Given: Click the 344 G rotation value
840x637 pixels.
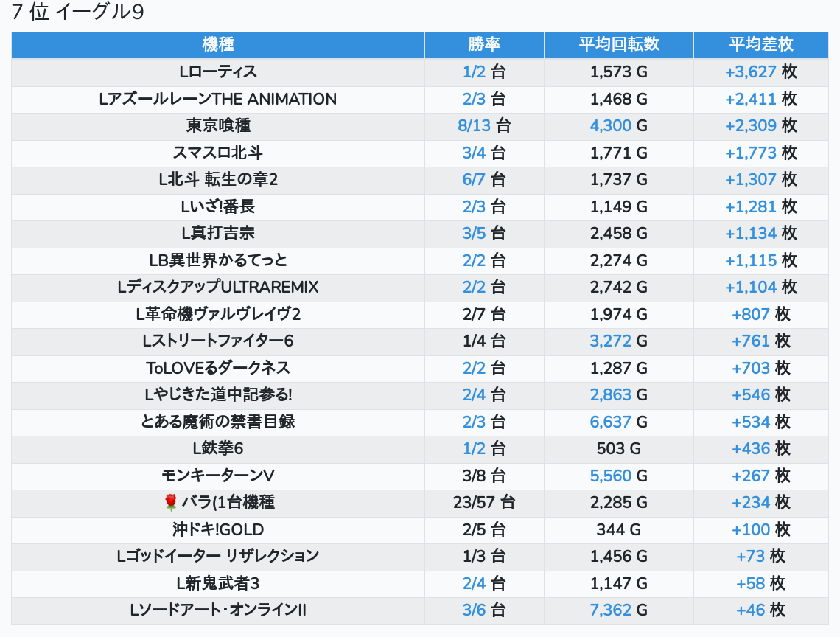Looking at the screenshot, I should 619,530.
